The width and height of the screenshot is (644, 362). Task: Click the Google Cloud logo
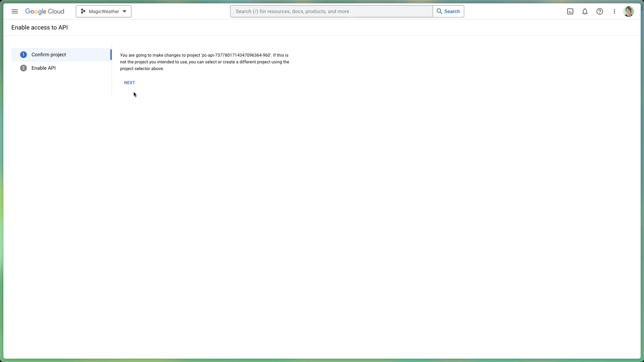45,11
